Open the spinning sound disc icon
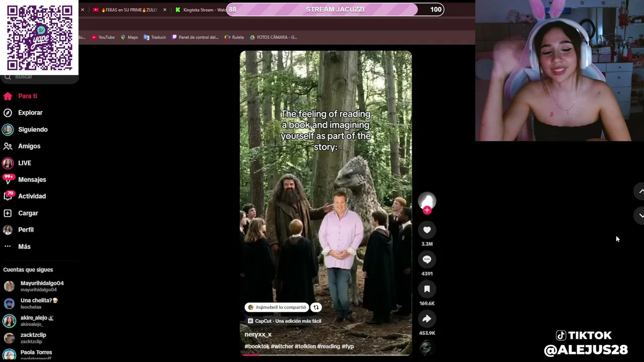The width and height of the screenshot is (644, 362). point(427,348)
